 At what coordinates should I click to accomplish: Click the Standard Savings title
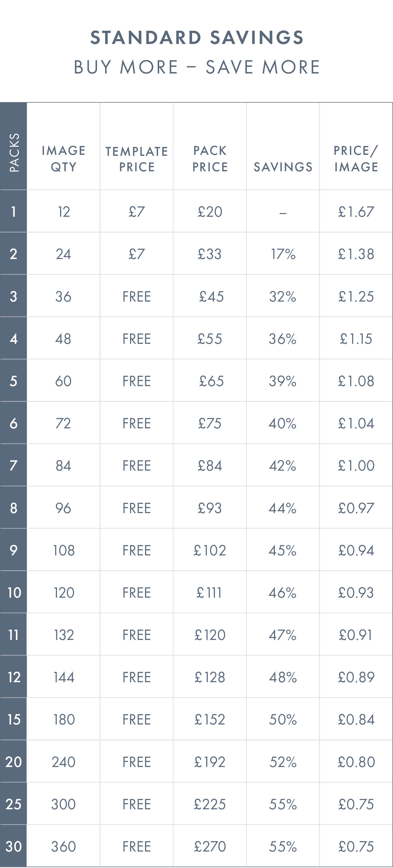[x=197, y=37]
